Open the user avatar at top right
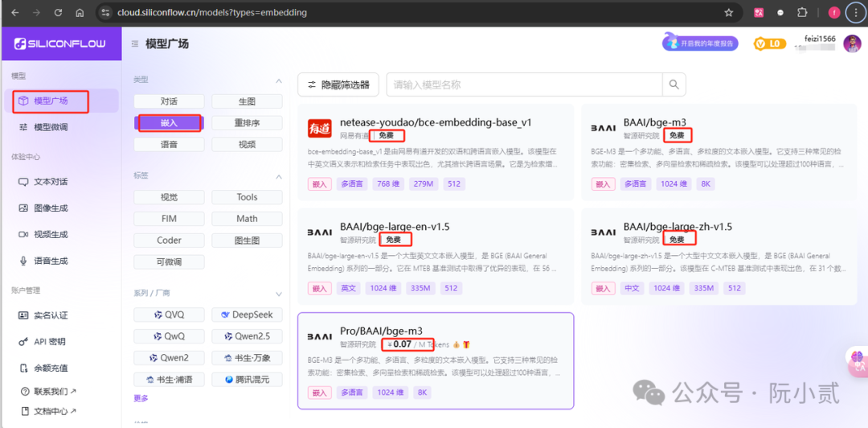 point(852,43)
